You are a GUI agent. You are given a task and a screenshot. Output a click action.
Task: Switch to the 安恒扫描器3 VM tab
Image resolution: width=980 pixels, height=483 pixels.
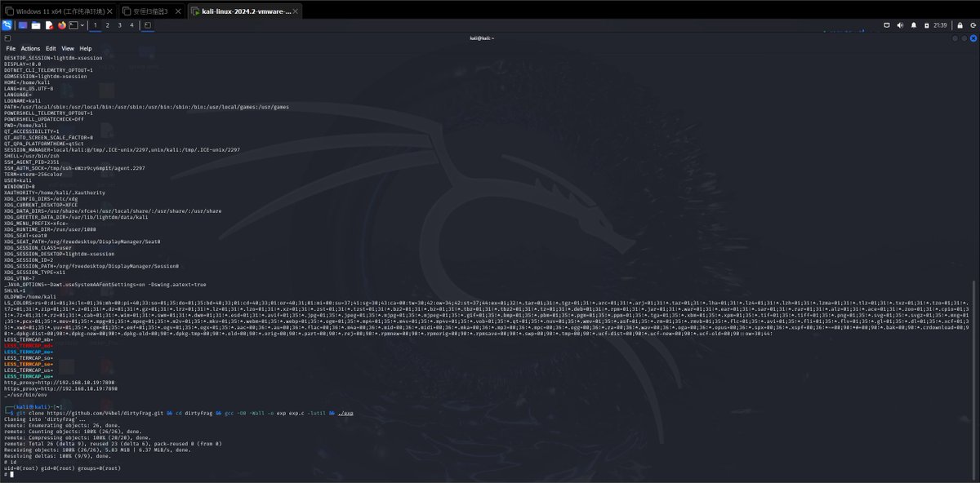pos(151,11)
